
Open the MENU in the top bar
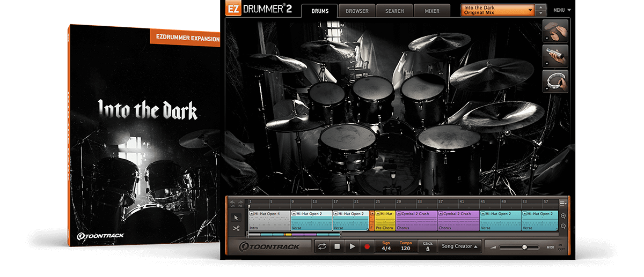(x=562, y=10)
